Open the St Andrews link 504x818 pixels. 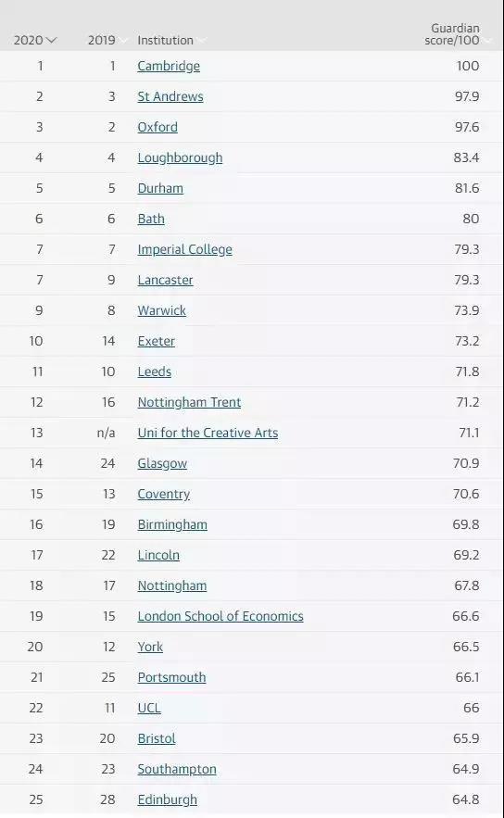tap(170, 96)
